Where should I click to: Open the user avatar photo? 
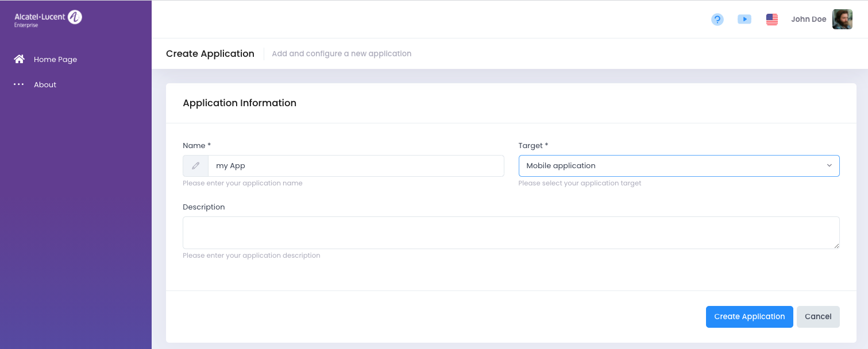tap(842, 20)
